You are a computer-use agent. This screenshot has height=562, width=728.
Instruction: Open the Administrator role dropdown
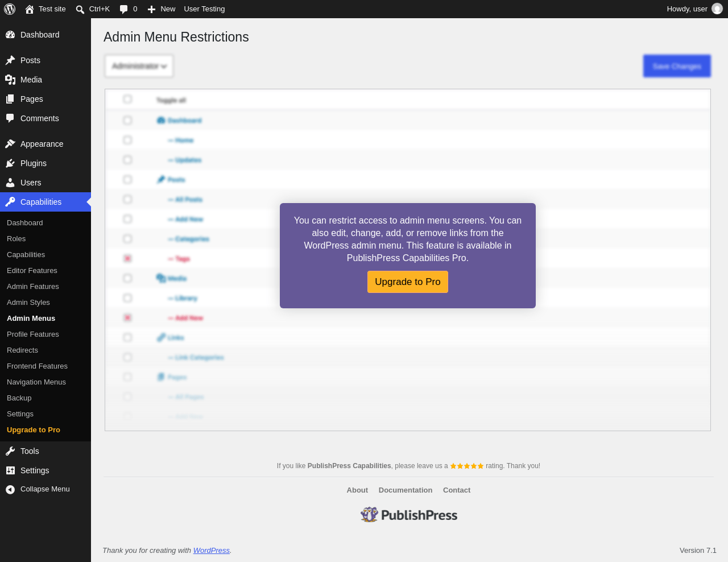pyautogui.click(x=139, y=66)
